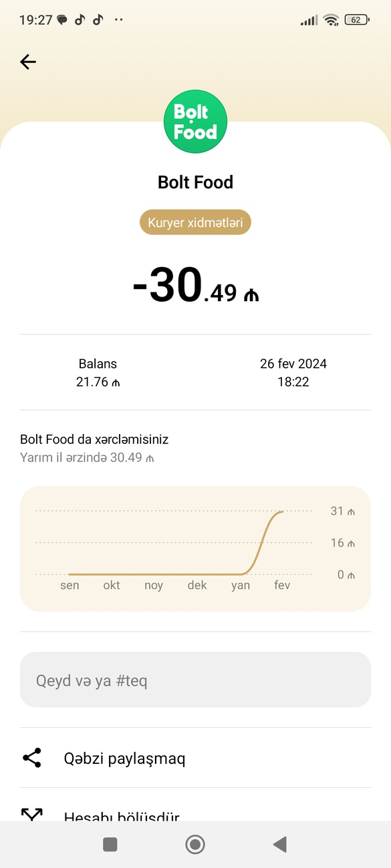
Task: Tap the battery indicator in status bar
Action: click(x=357, y=20)
